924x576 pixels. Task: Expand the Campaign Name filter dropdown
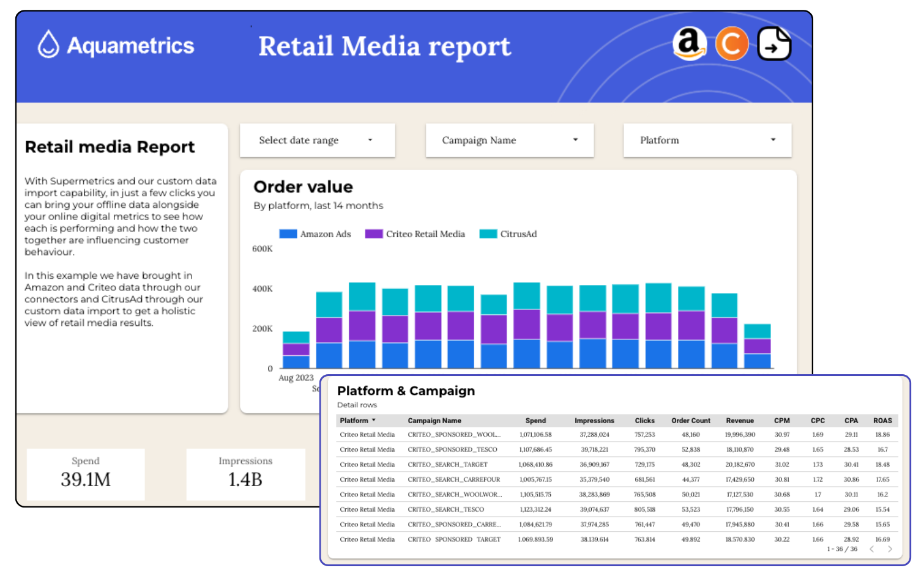[x=509, y=140]
